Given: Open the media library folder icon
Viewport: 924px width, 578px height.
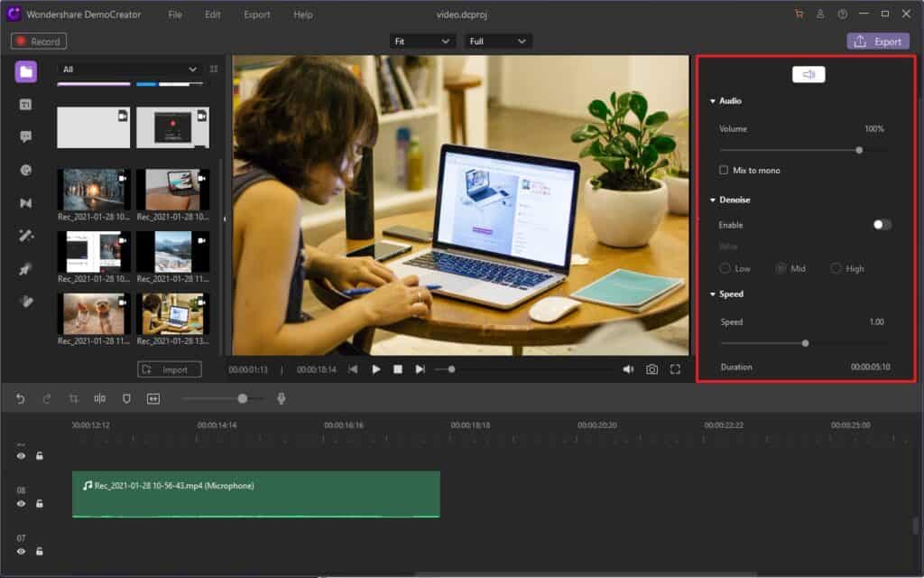Looking at the screenshot, I should [26, 72].
